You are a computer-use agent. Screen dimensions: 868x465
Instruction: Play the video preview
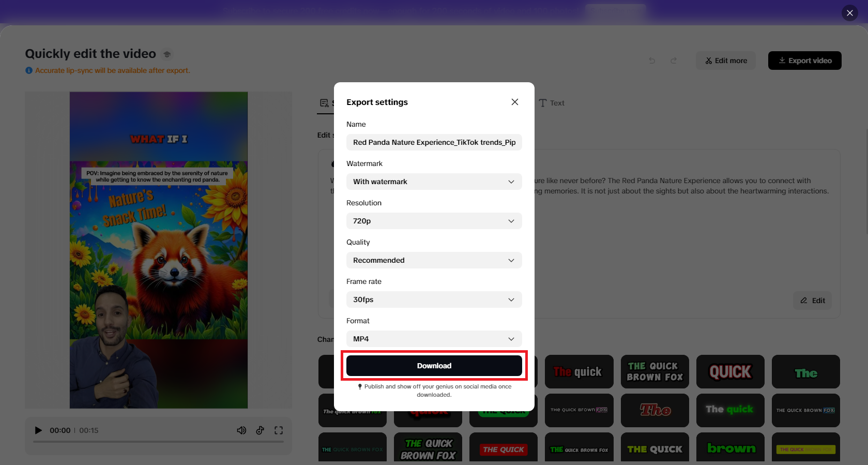pos(38,430)
